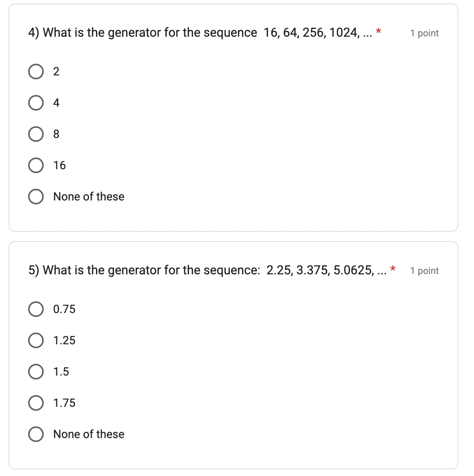Image resolution: width=474 pixels, height=476 pixels.
Task: Choose 'None of these' for question 5
Action: 36,434
